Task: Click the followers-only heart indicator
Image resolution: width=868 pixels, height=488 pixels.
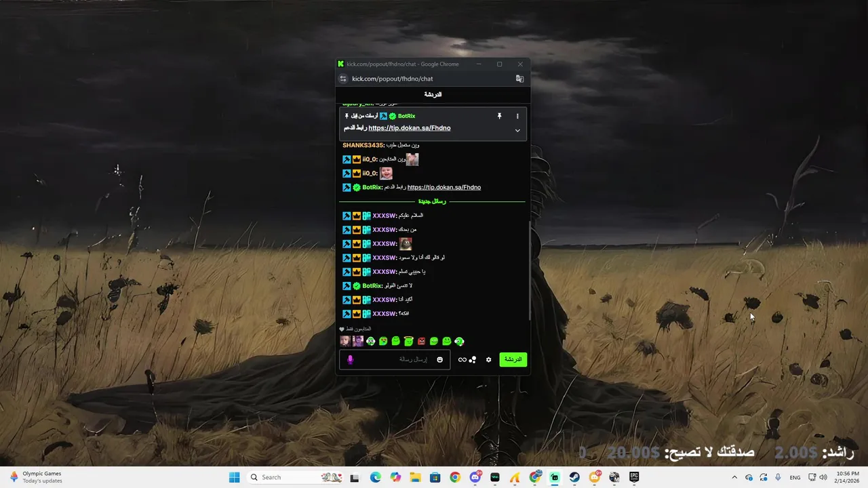Action: [x=342, y=329]
